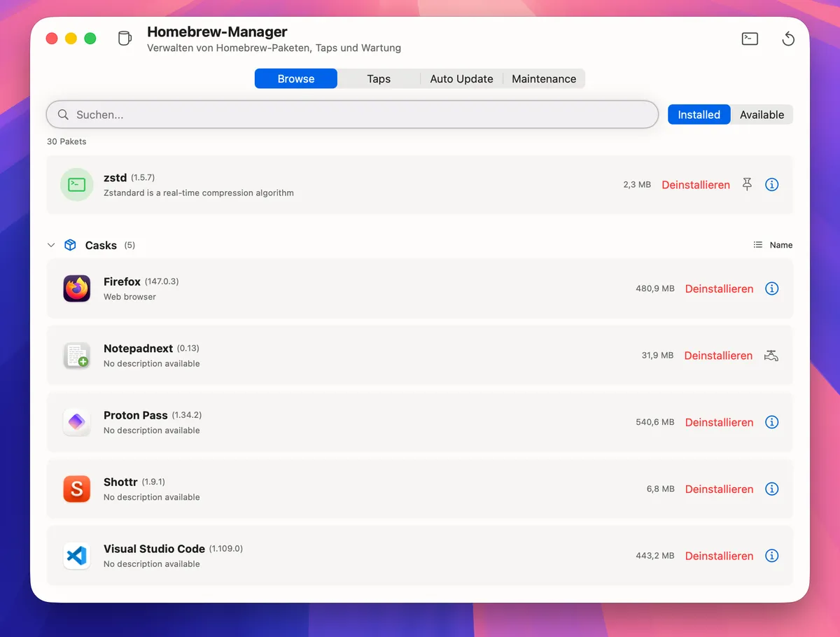Expand details for the Shottr entry
The height and width of the screenshot is (637, 840).
[x=771, y=489]
